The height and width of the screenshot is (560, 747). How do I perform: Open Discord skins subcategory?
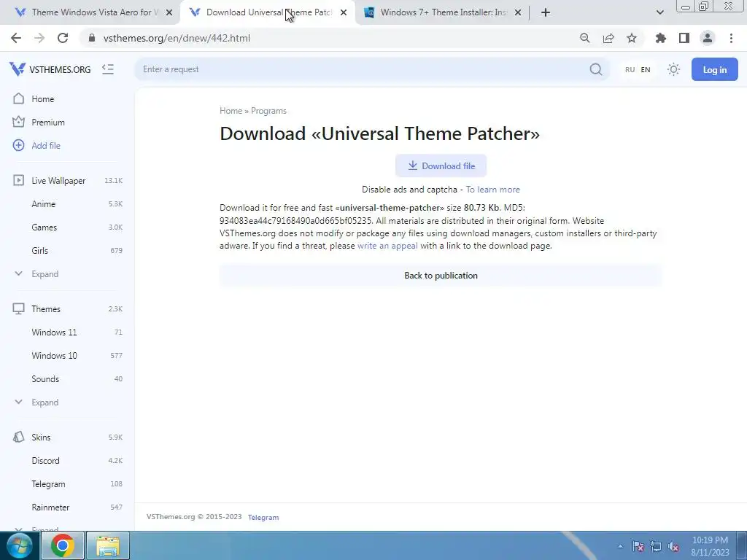pos(45,461)
